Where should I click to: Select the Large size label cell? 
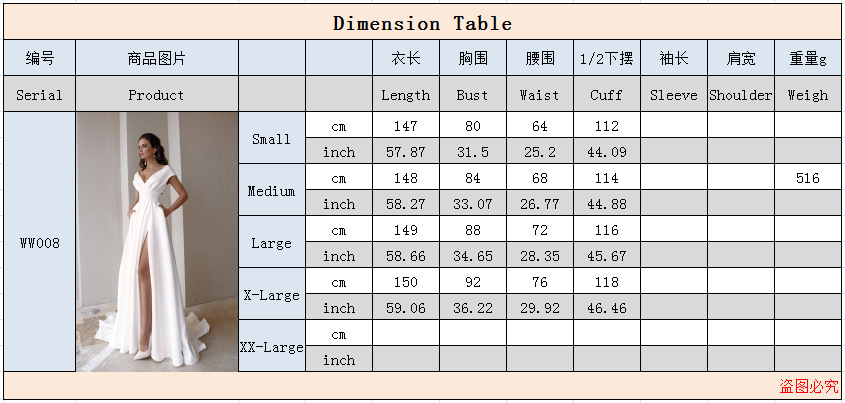pos(271,243)
